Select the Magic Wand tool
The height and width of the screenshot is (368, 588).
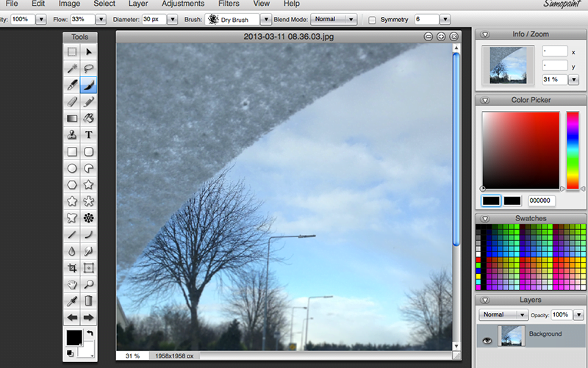tap(72, 68)
